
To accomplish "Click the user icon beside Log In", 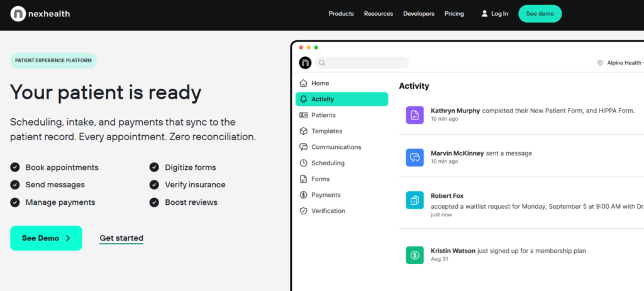I will (x=485, y=14).
